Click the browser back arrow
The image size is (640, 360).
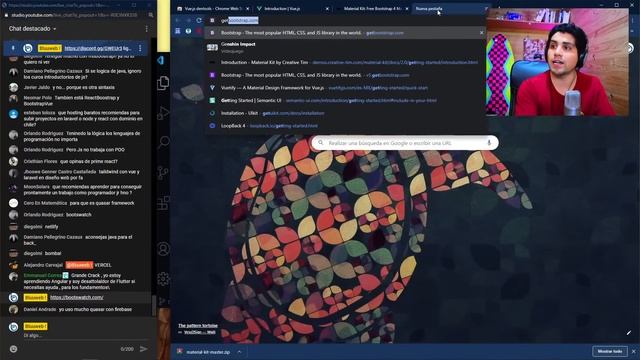click(x=178, y=20)
